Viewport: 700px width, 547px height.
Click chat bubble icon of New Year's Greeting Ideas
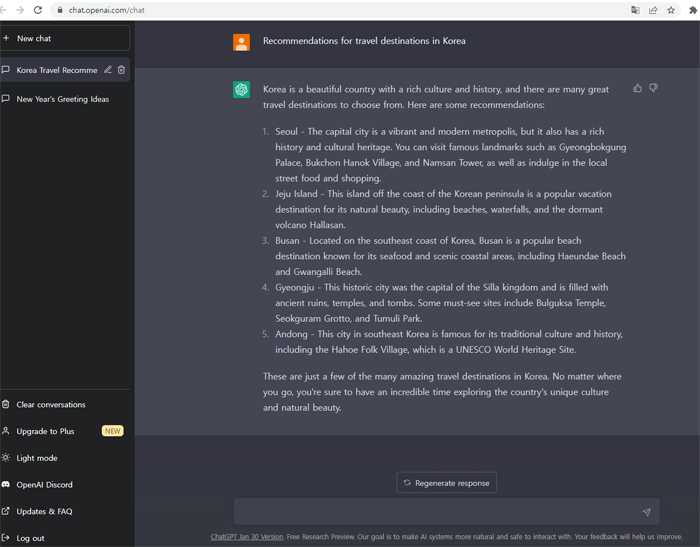[6, 99]
